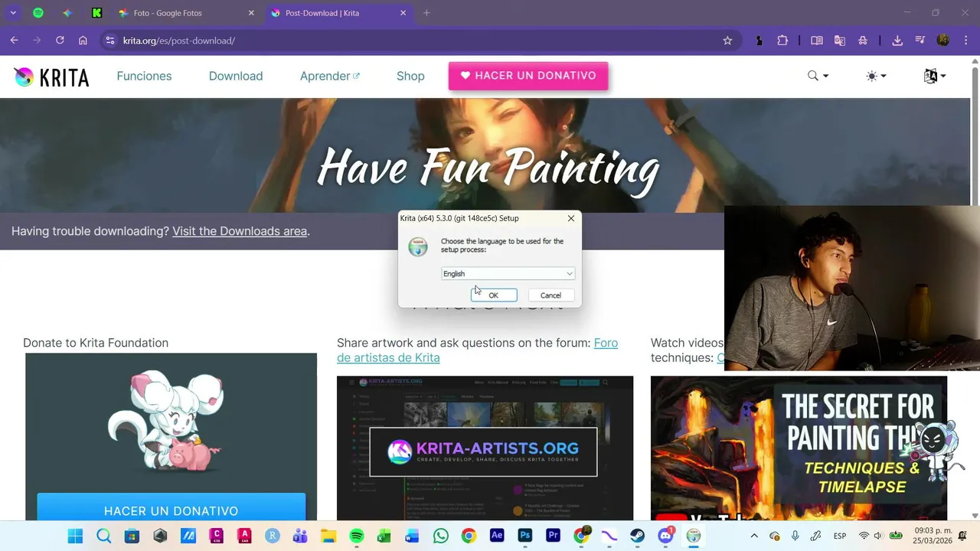Click the pink HACER UN DONATIVO header button
This screenshot has width=980, height=551.
(528, 76)
